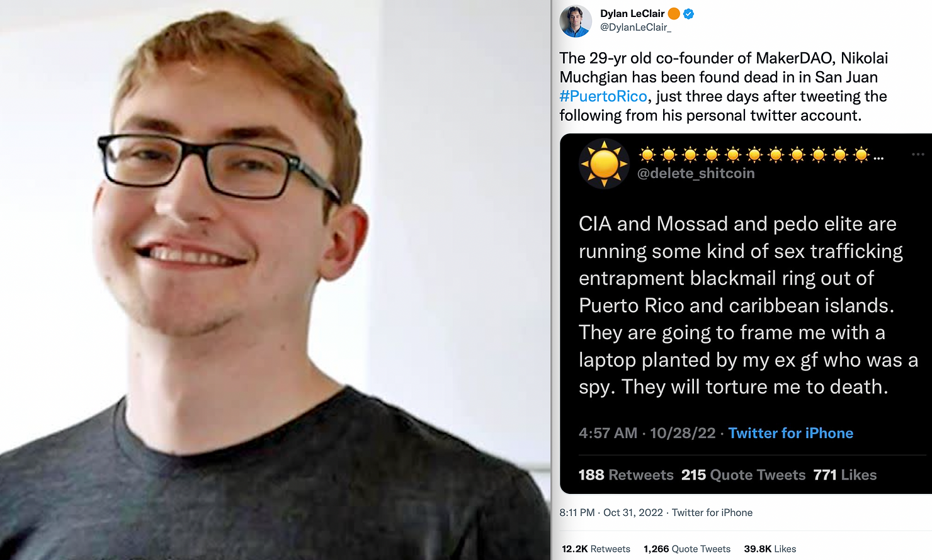Screen dimensions: 932x560
Task: Click the orange circle badge next to Dylan LeClair
Action: tap(674, 14)
